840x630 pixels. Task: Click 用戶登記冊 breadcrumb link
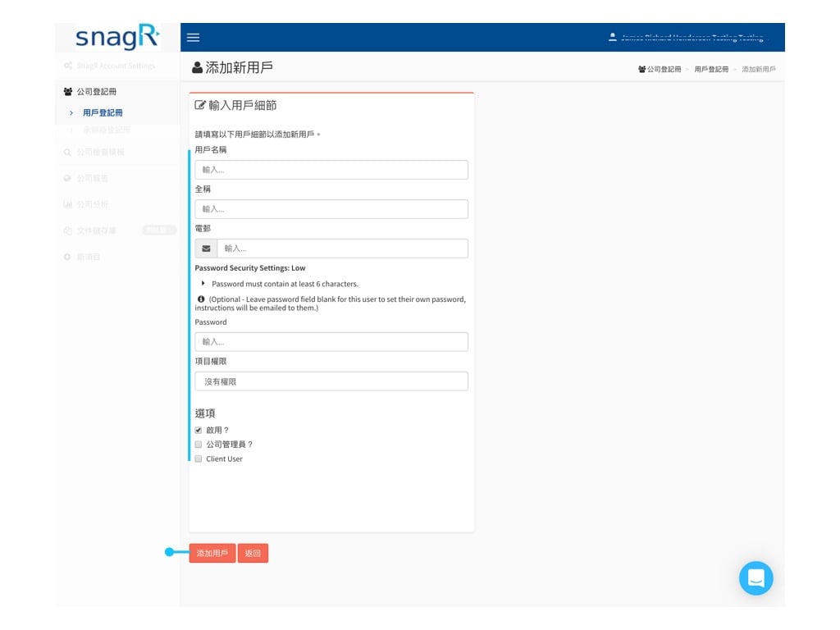pyautogui.click(x=711, y=69)
